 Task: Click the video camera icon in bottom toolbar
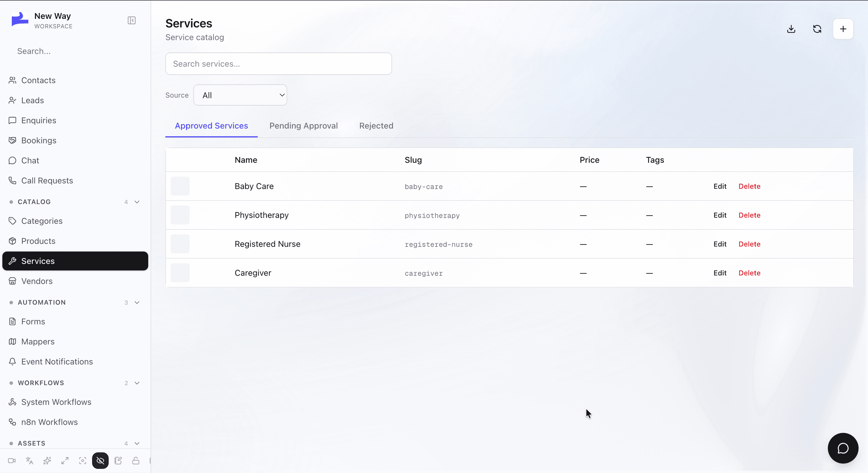[x=12, y=461]
